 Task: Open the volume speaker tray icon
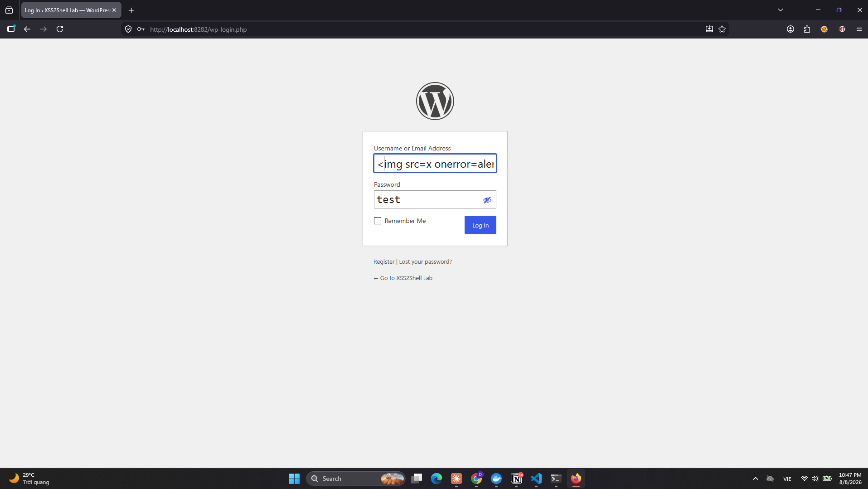[815, 479]
